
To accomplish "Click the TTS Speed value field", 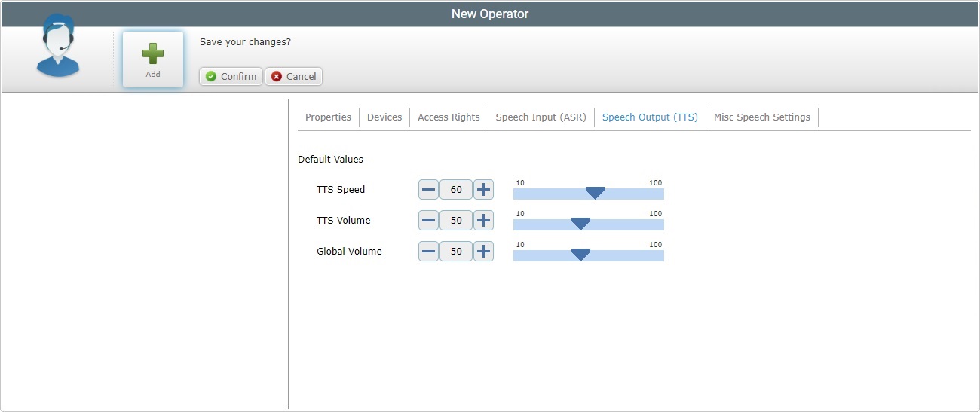I will coord(456,190).
